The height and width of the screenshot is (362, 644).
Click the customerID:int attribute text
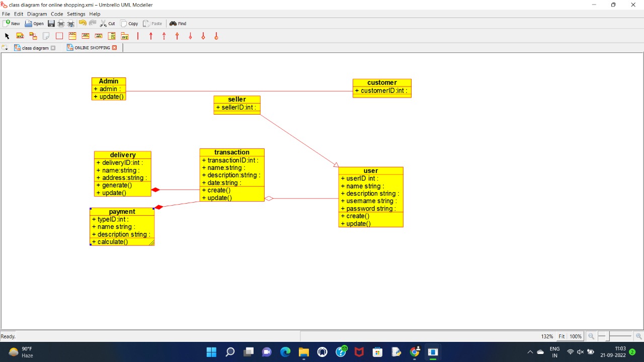coord(382,91)
